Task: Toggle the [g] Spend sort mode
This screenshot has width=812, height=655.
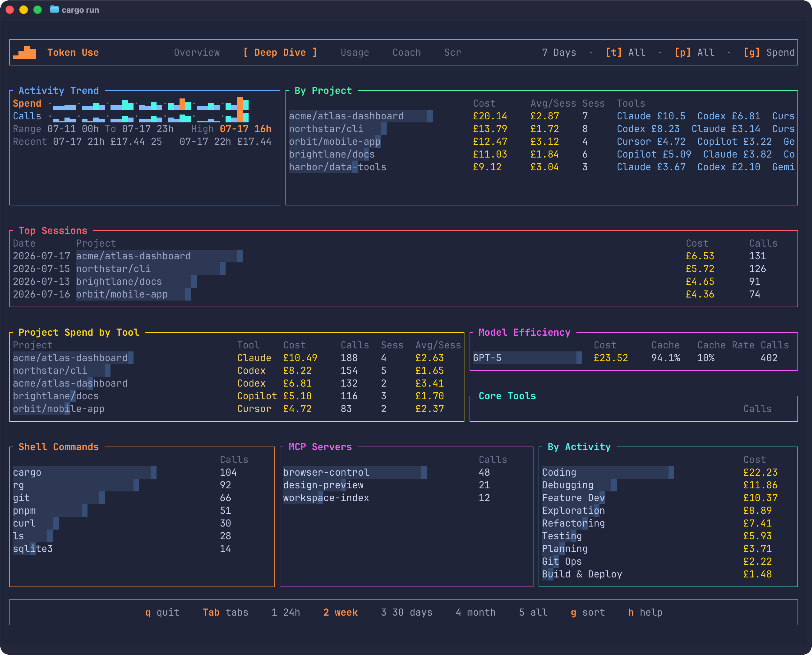Action: (x=769, y=52)
